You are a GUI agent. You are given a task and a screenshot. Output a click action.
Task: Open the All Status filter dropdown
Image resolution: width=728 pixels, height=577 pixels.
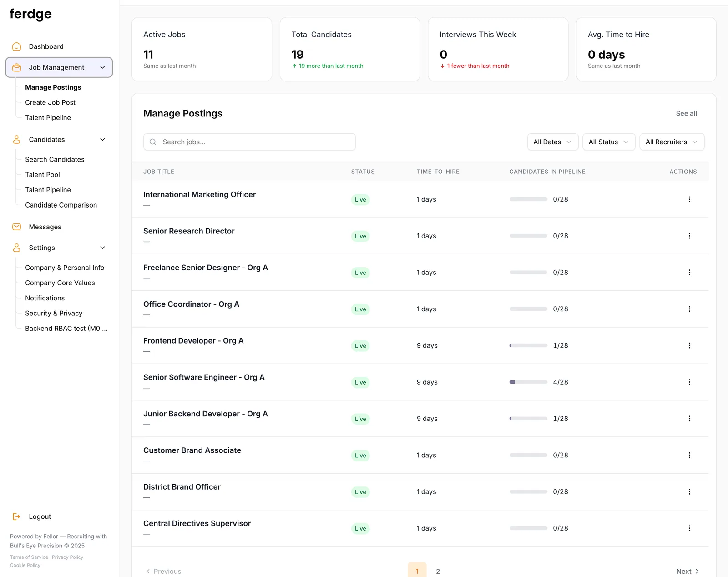609,142
